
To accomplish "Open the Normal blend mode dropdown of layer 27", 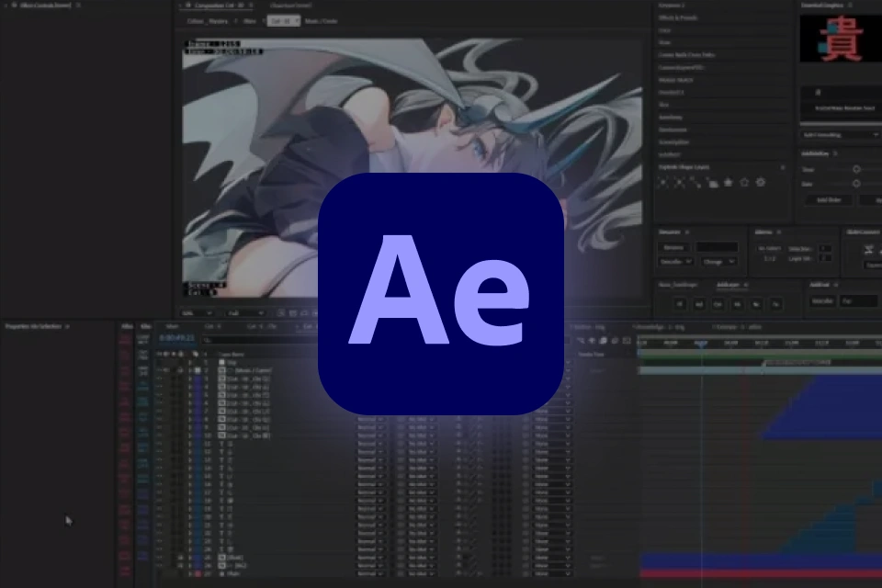I will coord(370,573).
